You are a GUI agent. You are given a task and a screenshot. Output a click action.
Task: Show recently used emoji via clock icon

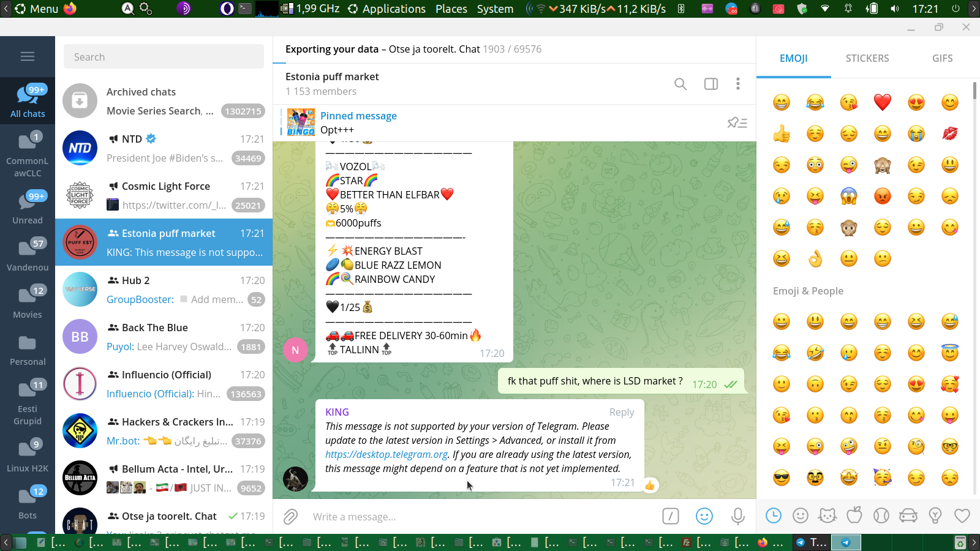tap(774, 516)
